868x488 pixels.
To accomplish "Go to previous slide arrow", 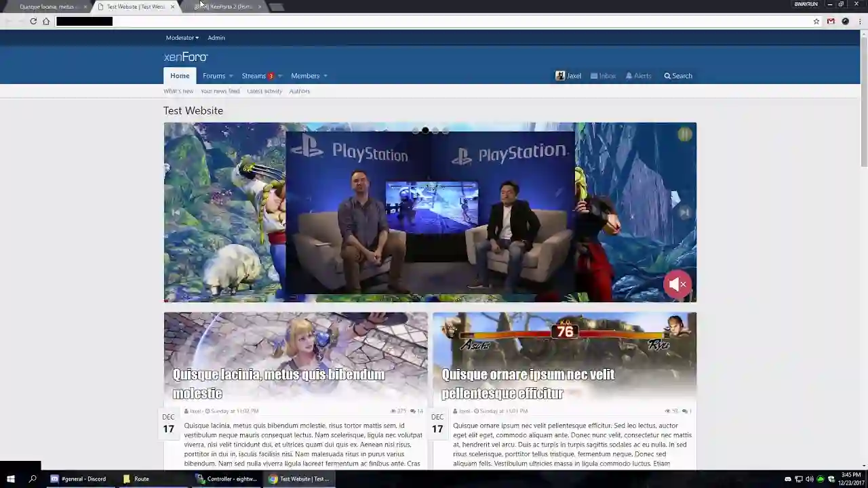I will 176,213.
